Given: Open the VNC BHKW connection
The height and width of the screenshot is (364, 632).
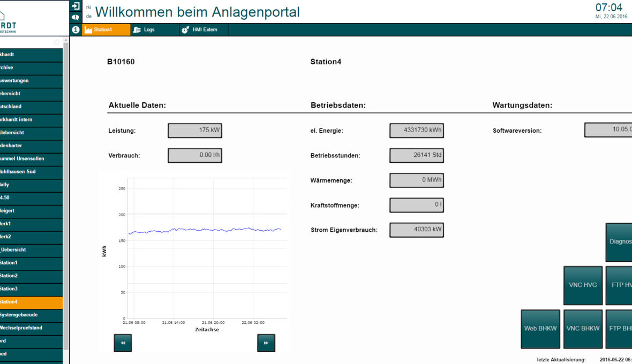Looking at the screenshot, I should coord(583,329).
